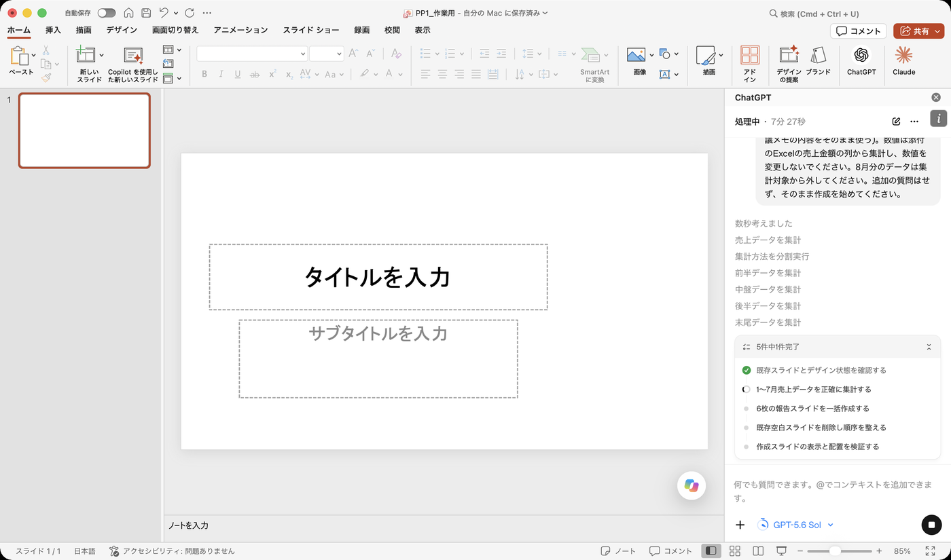Open the font name dropdown
Viewport: 951px width, 560px height.
pos(303,54)
